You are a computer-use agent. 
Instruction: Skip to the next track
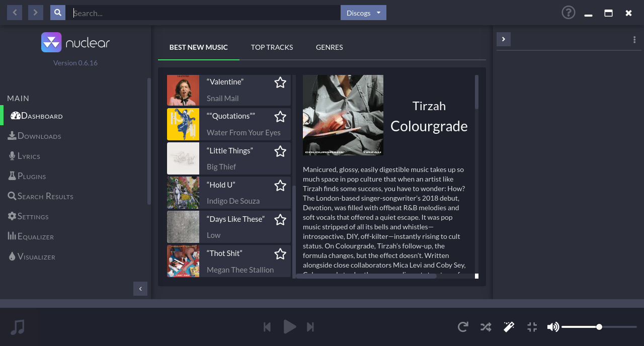[310, 327]
